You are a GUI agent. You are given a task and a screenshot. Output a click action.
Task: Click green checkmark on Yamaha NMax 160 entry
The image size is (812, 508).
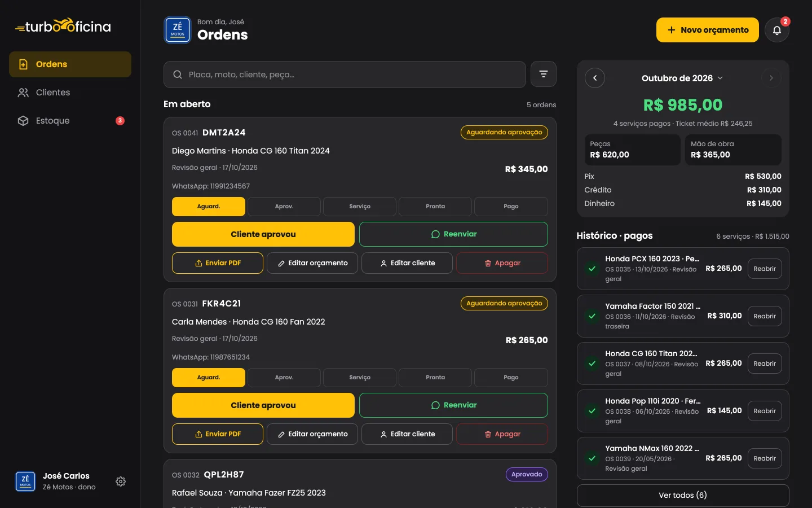pos(592,458)
